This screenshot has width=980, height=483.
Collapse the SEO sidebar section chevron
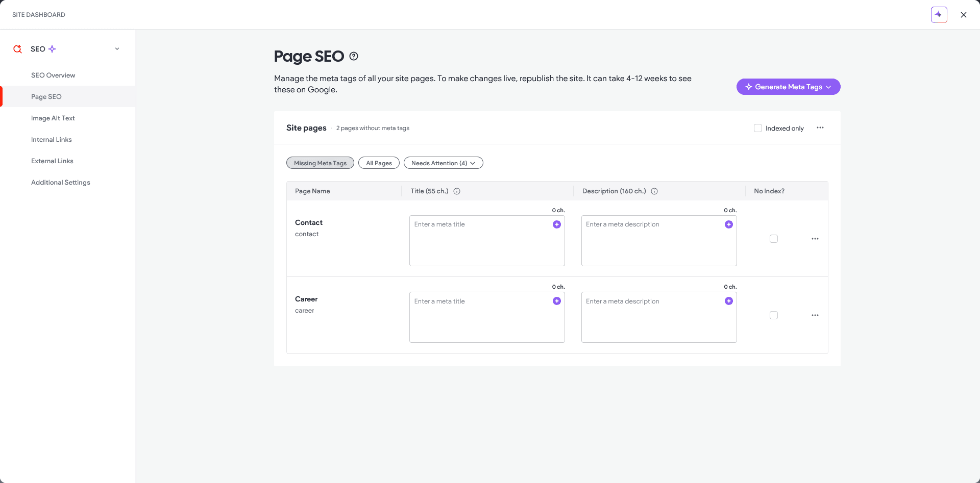(117, 49)
